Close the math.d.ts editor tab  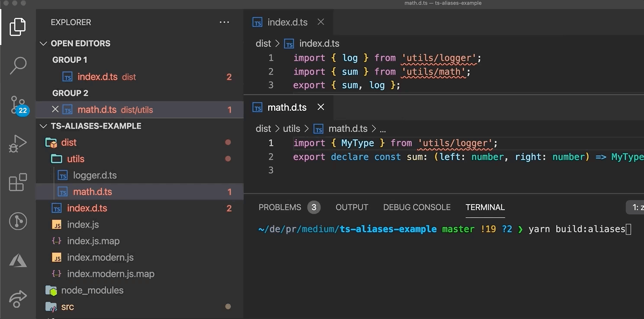pyautogui.click(x=321, y=107)
